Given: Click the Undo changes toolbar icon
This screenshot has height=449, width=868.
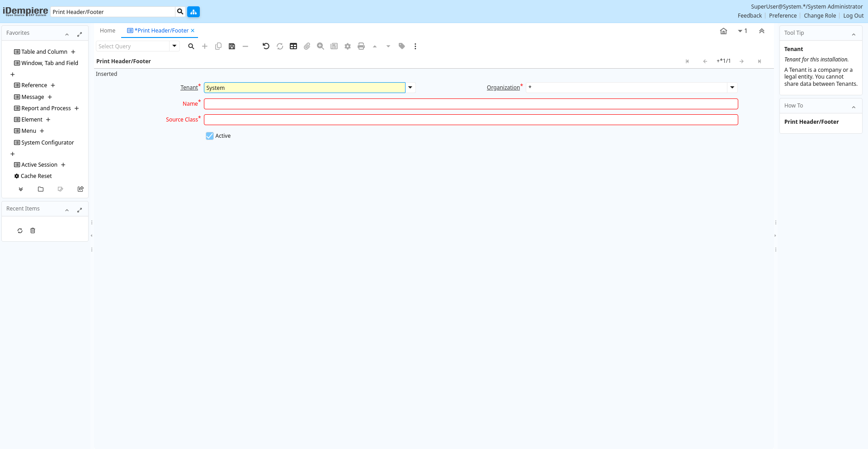Looking at the screenshot, I should (x=266, y=46).
